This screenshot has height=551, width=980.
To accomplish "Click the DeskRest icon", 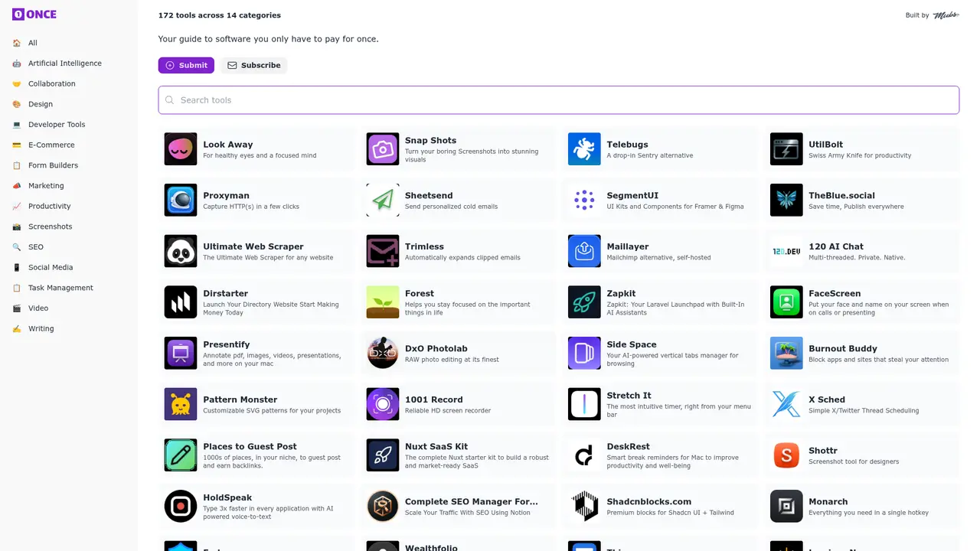I will click(x=584, y=455).
